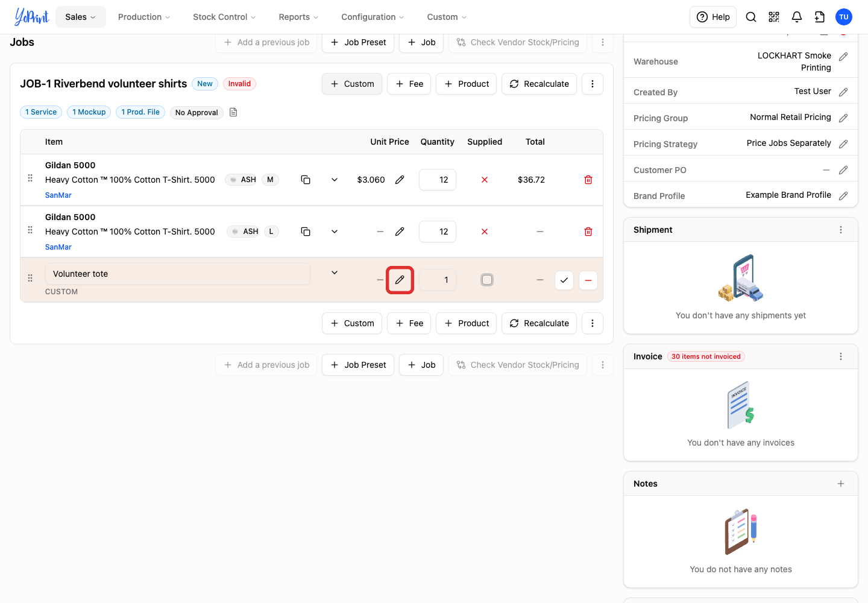Open the Invoice panel options menu
Viewport: 868px width, 603px height.
tap(841, 356)
